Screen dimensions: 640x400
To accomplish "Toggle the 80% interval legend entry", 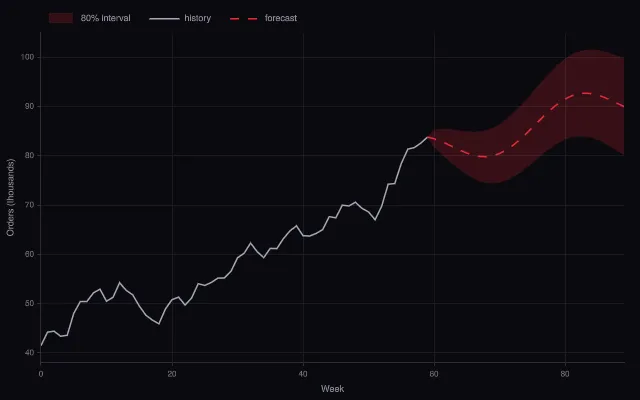I will (89, 18).
